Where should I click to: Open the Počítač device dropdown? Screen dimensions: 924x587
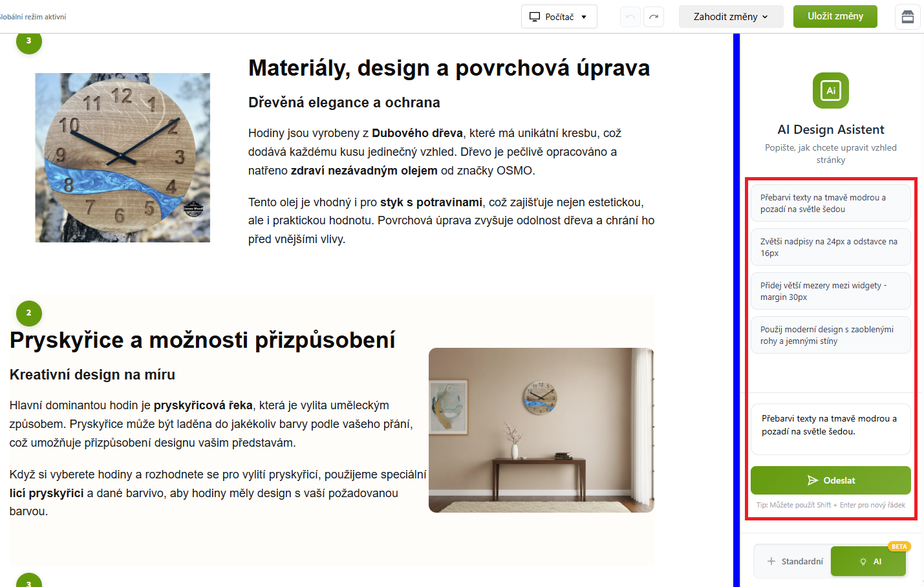click(559, 17)
